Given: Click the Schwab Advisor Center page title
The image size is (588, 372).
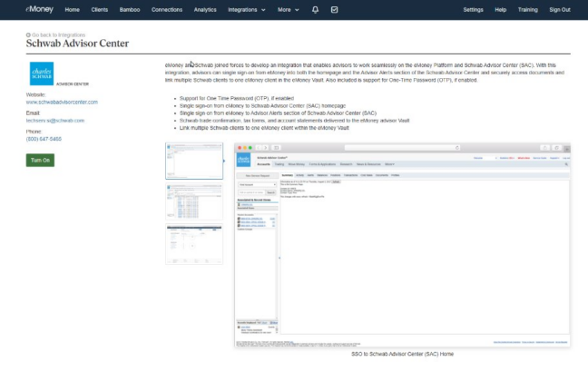Looking at the screenshot, I should point(77,44).
